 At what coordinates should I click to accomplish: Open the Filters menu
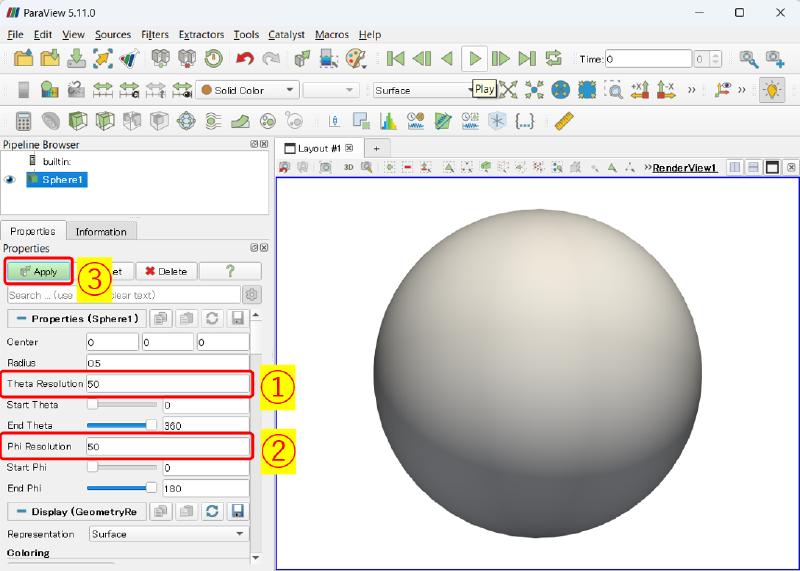pos(155,34)
